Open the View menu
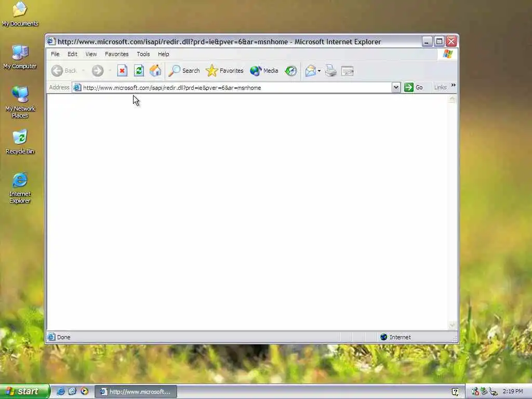Screen dimensions: 532x399 coord(91,54)
